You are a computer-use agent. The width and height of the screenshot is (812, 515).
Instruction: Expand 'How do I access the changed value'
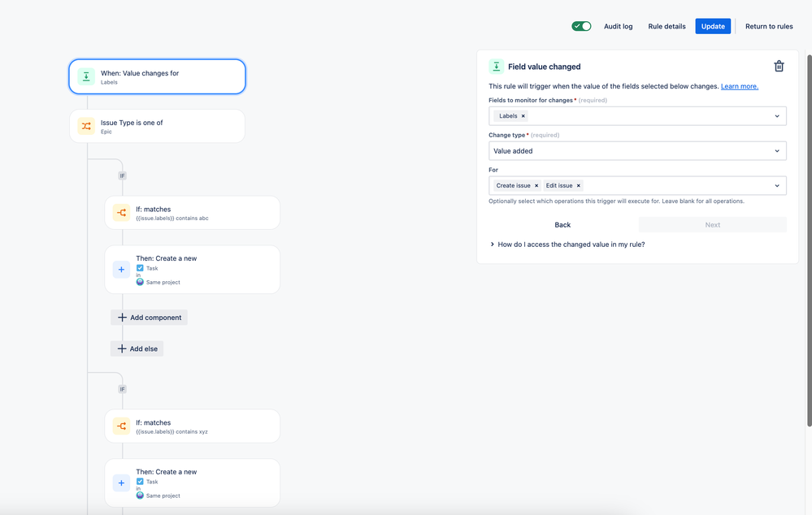[567, 245]
